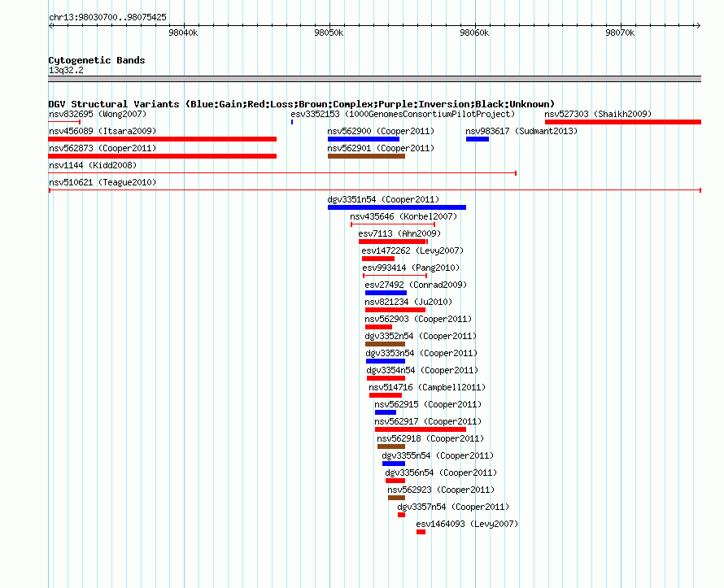Select the esv1472262 (Levy2007) label
The image size is (724, 588).
(412, 250)
